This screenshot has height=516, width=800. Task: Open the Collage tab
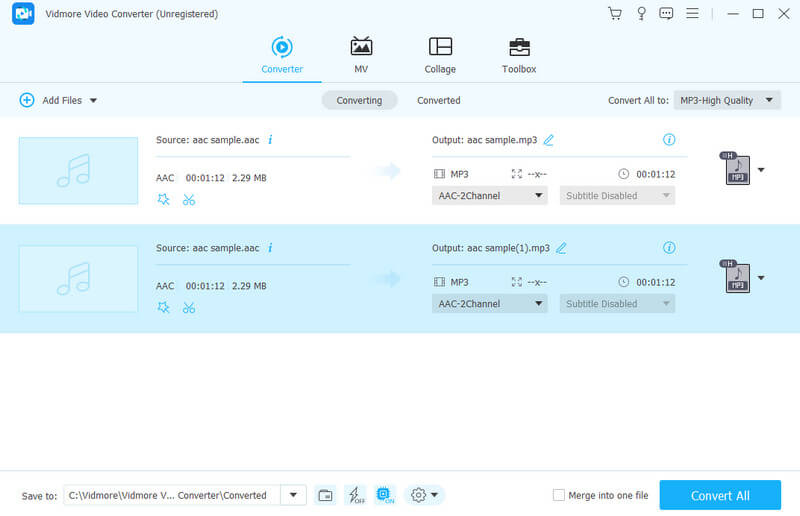coord(440,55)
